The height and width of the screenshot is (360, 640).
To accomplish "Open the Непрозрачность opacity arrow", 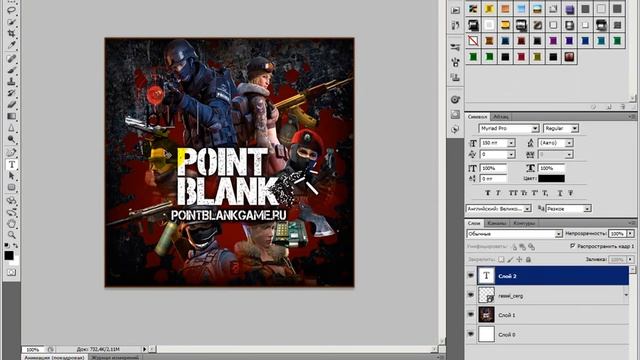I will click(x=631, y=233).
